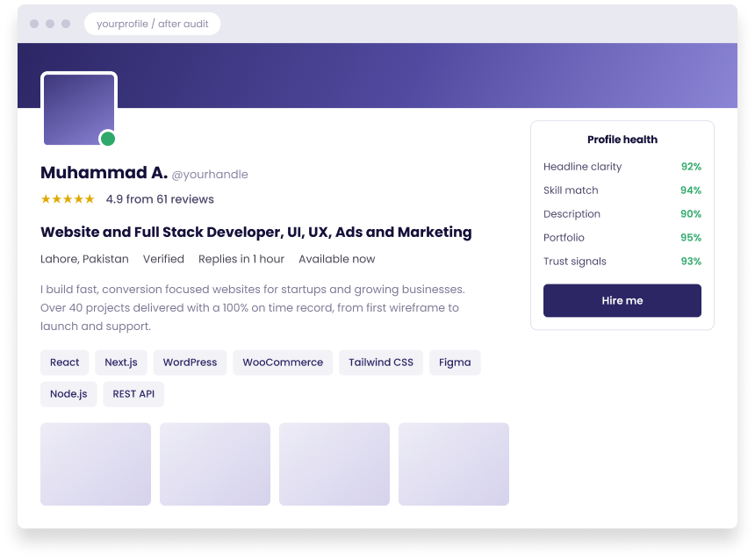Click the 94% skill match score
Image resolution: width=755 pixels, height=560 pixels.
coord(691,190)
